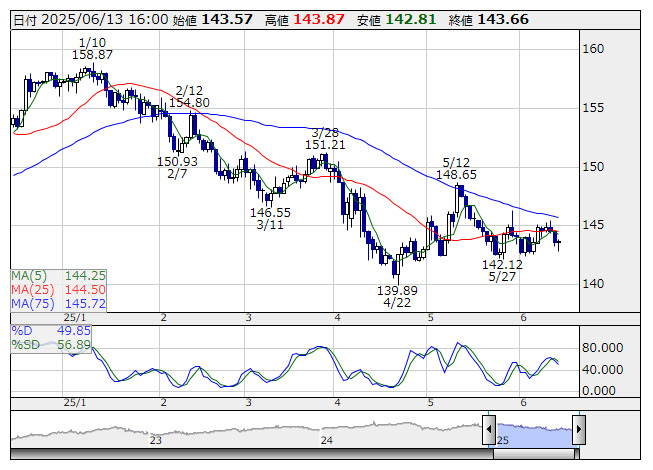
Task: Click the right range-navigator arrow handle
Action: click(x=579, y=429)
